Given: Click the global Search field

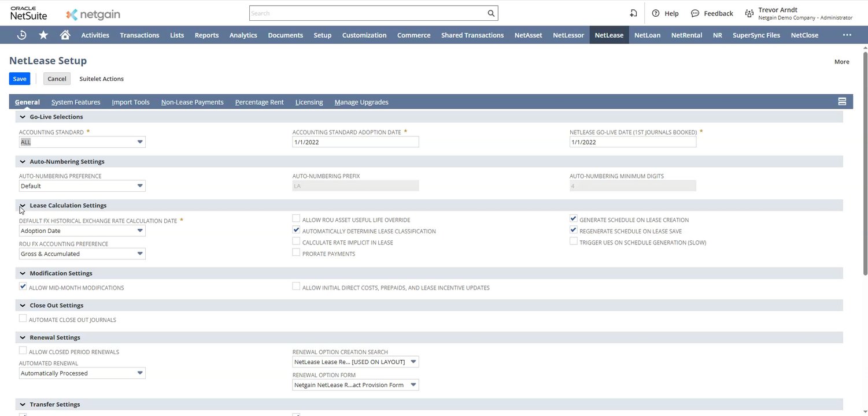Looking at the screenshot, I should point(367,13).
